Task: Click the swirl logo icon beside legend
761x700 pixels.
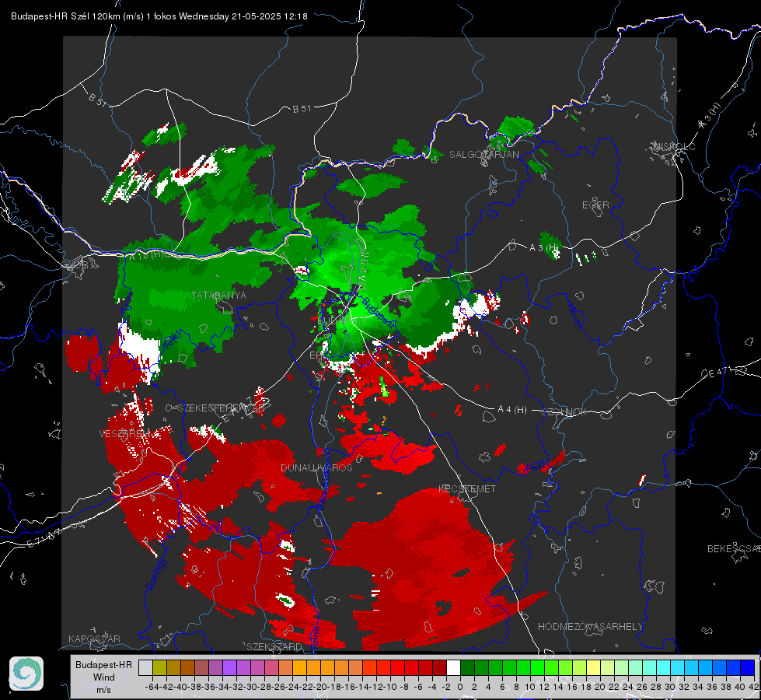Action: [26, 674]
